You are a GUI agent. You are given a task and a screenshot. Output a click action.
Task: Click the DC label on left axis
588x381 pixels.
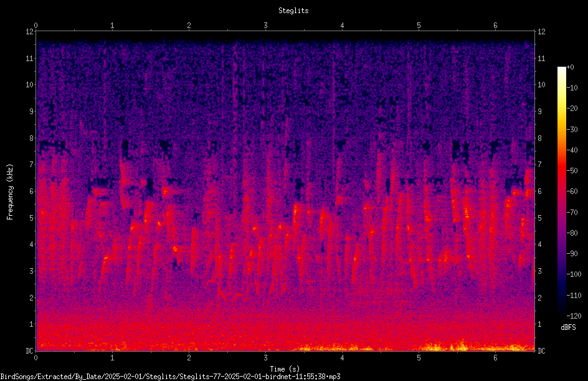pos(30,350)
